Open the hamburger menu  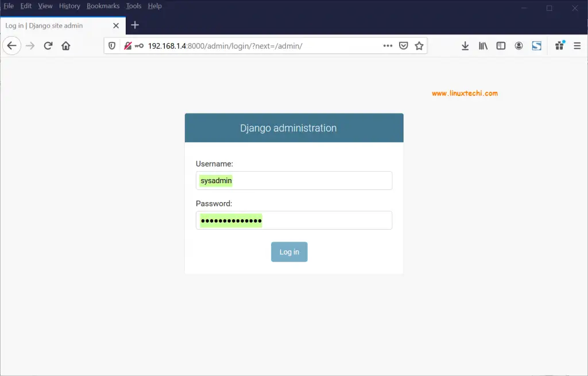577,45
